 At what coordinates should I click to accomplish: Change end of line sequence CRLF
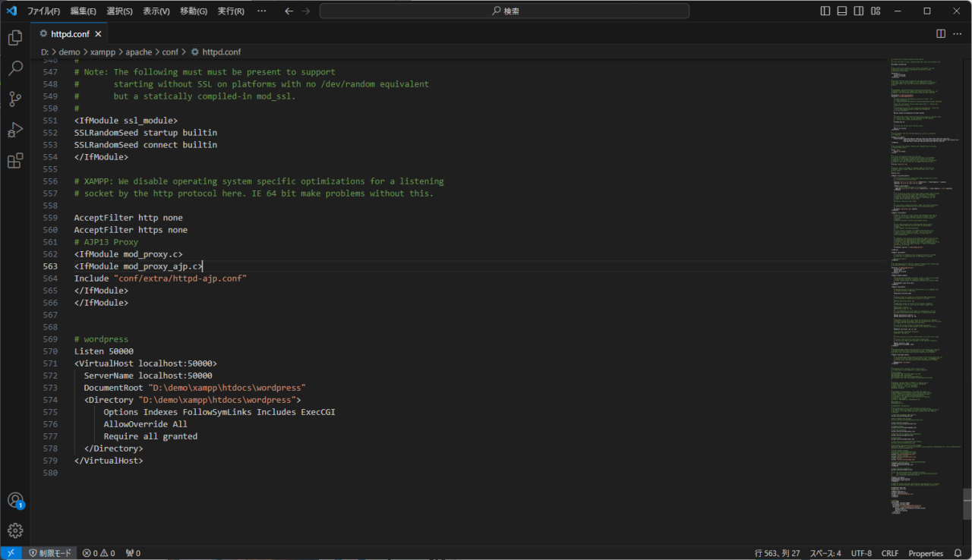890,553
